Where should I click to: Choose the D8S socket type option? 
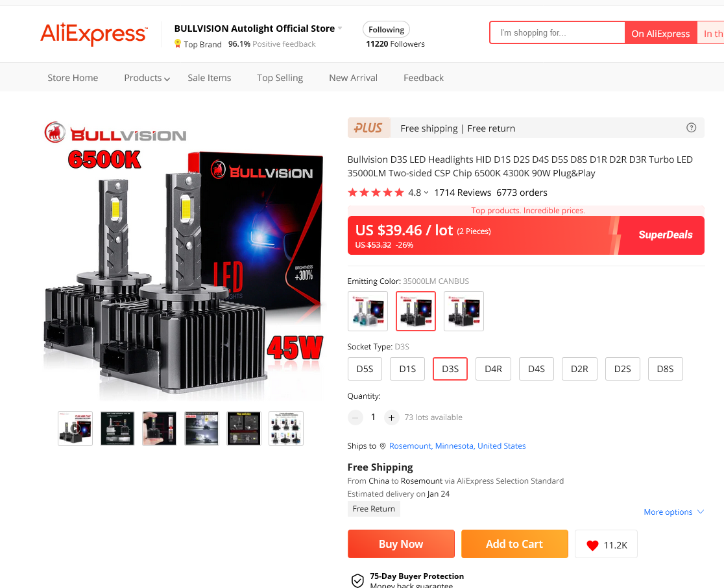[666, 369]
